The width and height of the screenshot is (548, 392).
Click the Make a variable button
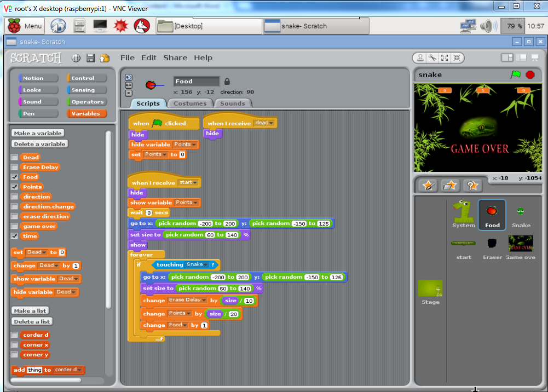tap(38, 132)
